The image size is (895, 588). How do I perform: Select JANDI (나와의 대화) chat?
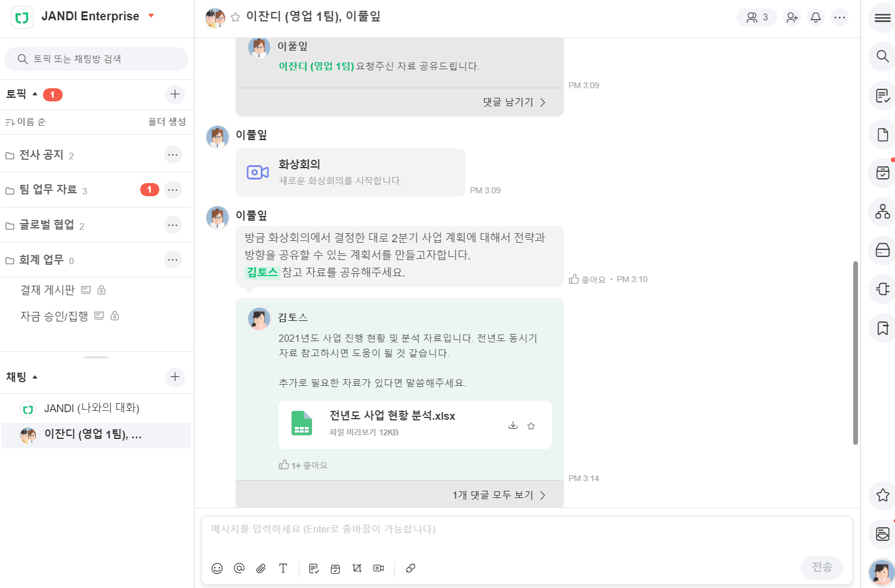[91, 408]
